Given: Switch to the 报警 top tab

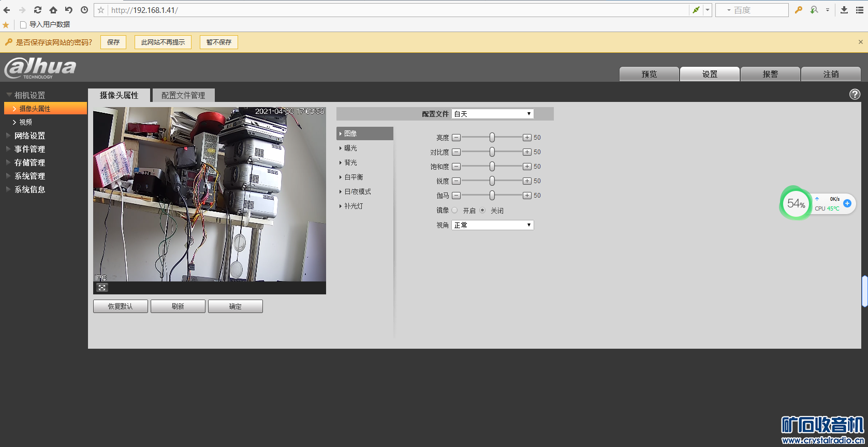Looking at the screenshot, I should 770,74.
